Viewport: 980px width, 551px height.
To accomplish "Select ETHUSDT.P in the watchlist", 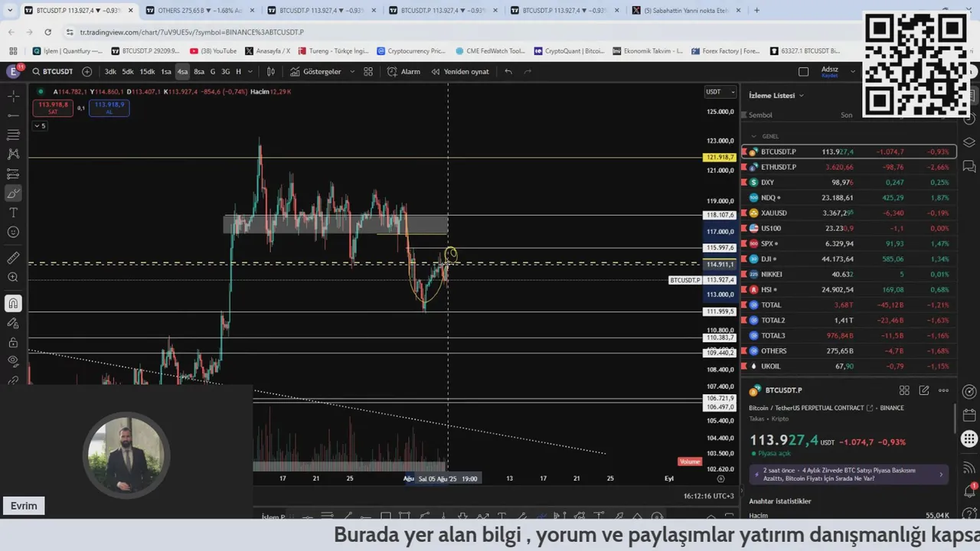I will click(849, 167).
